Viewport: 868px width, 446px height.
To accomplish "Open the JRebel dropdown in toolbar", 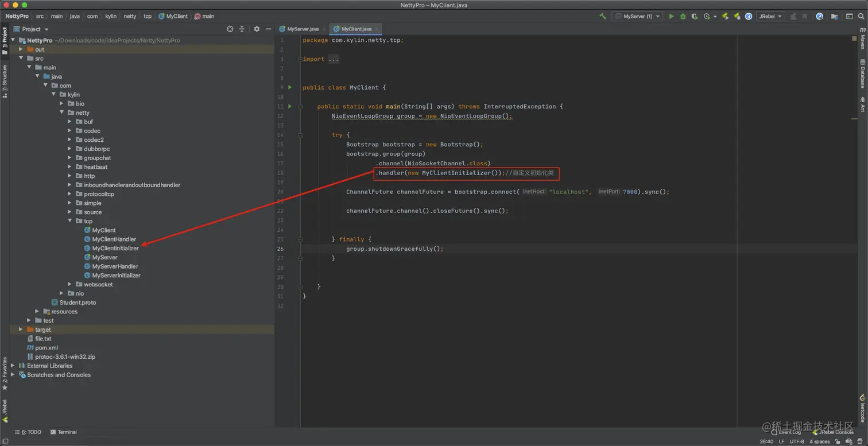I will click(x=770, y=17).
